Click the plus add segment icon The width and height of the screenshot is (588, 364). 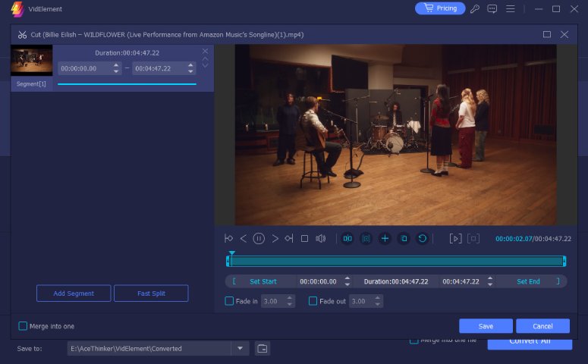[385, 238]
